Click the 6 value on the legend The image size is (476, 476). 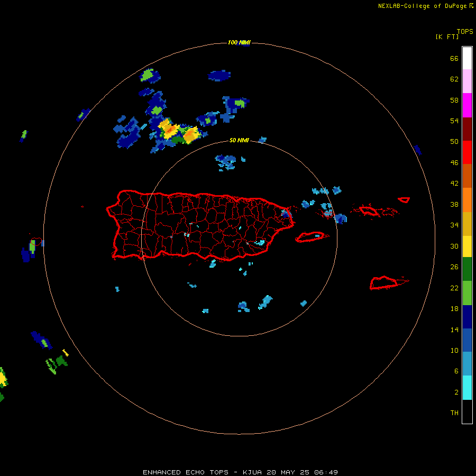point(456,371)
